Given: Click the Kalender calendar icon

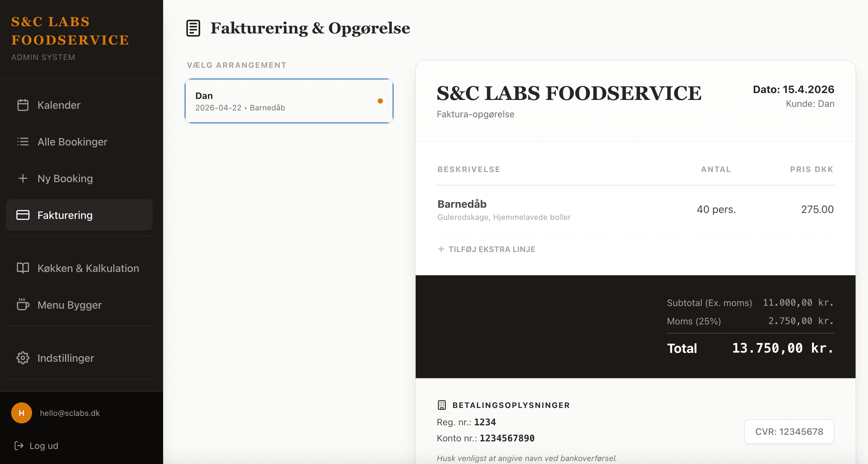Looking at the screenshot, I should click(x=23, y=105).
